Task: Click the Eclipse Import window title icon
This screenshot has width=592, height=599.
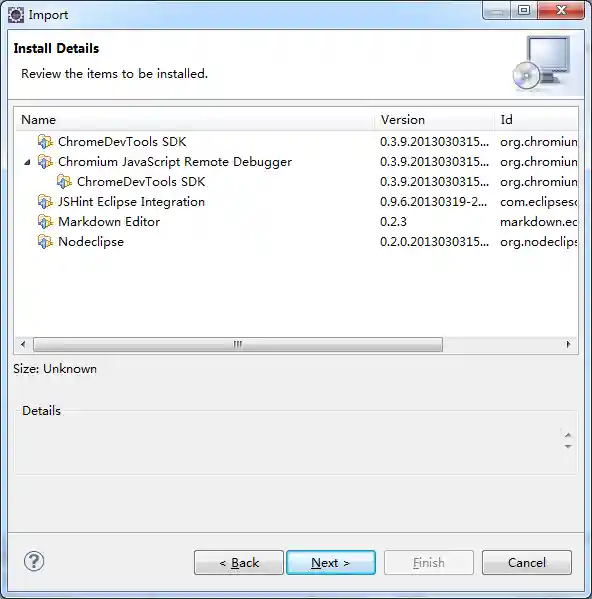Action: (x=16, y=15)
